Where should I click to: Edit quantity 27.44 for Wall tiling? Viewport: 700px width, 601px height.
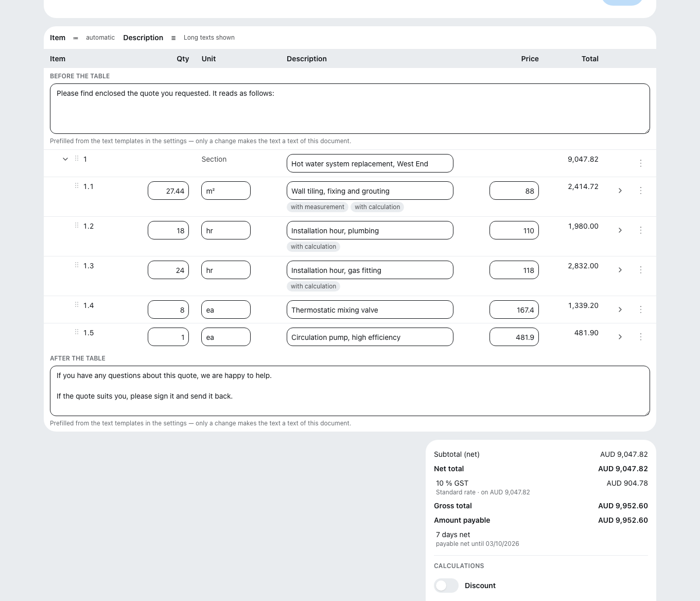click(x=168, y=191)
